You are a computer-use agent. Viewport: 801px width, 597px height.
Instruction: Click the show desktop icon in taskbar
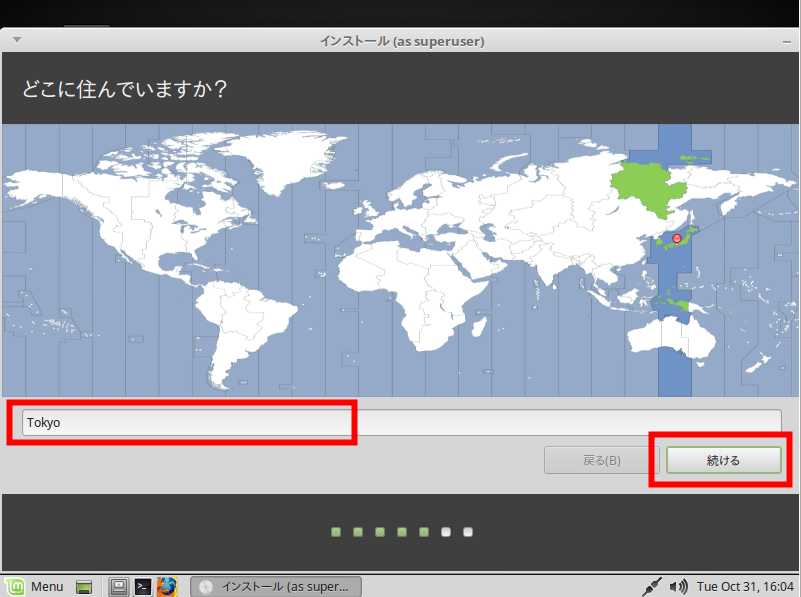tap(84, 586)
